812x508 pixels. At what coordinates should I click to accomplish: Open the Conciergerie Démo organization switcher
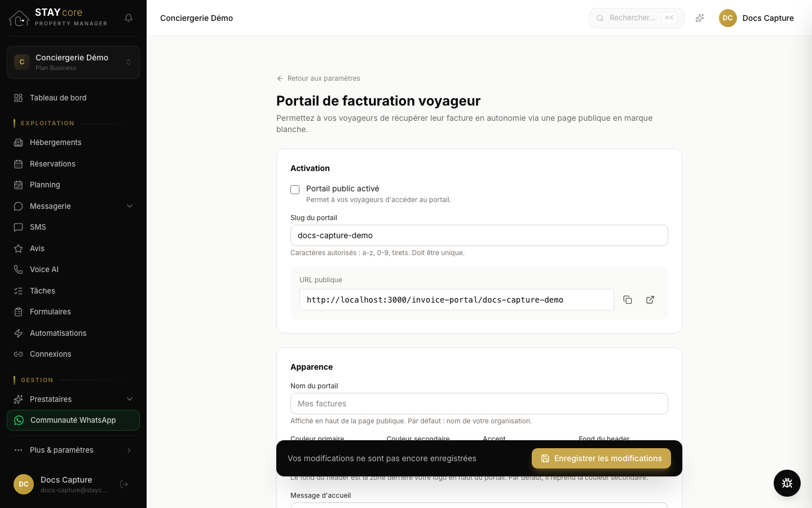[x=73, y=62]
